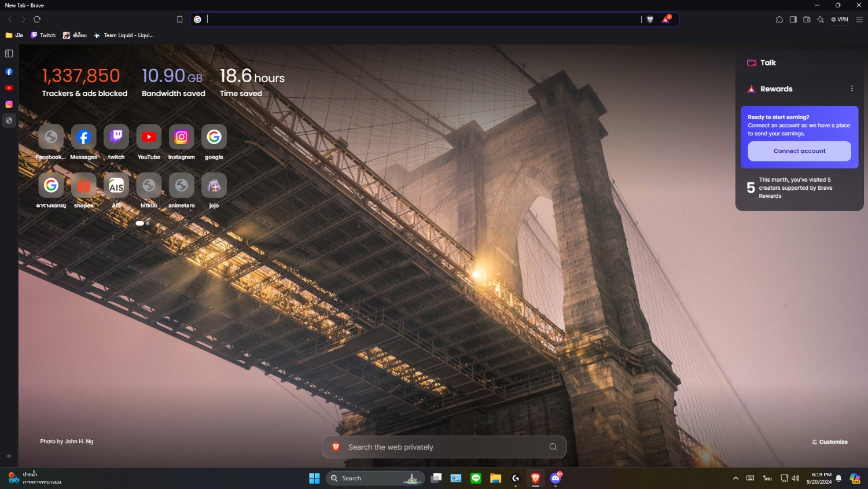Click the 10.90 GB Bandwidth saved stat

click(x=174, y=82)
